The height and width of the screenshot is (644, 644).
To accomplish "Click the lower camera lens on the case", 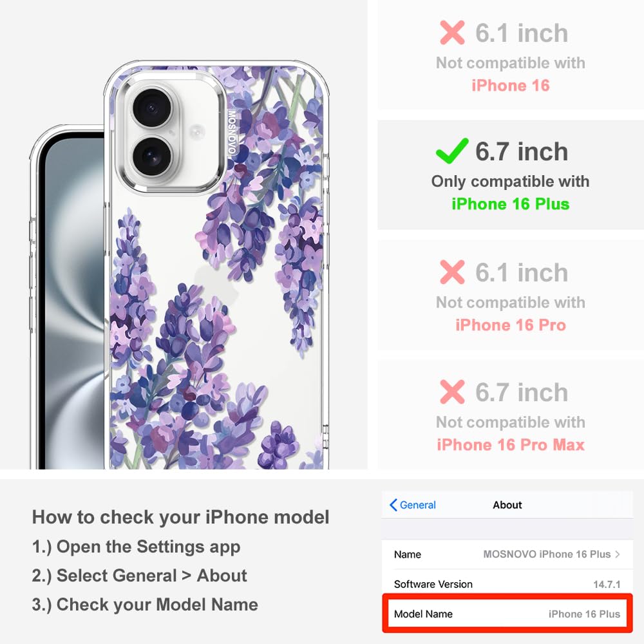I will point(152,157).
